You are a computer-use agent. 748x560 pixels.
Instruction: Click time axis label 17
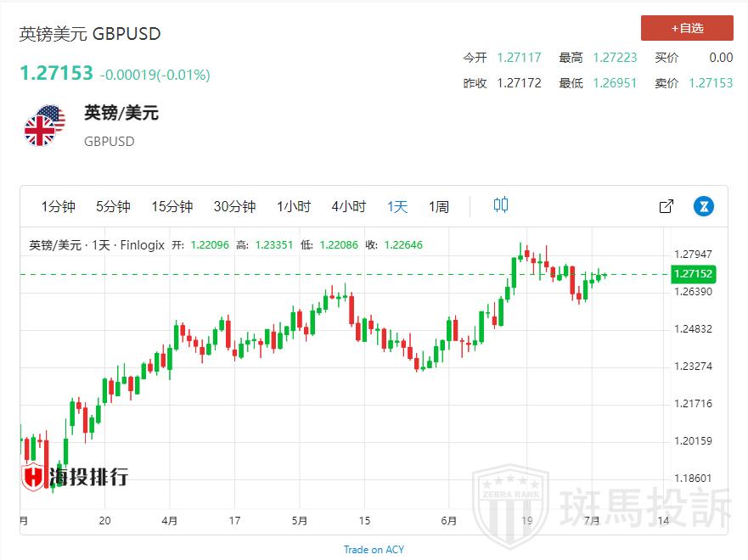[234, 520]
